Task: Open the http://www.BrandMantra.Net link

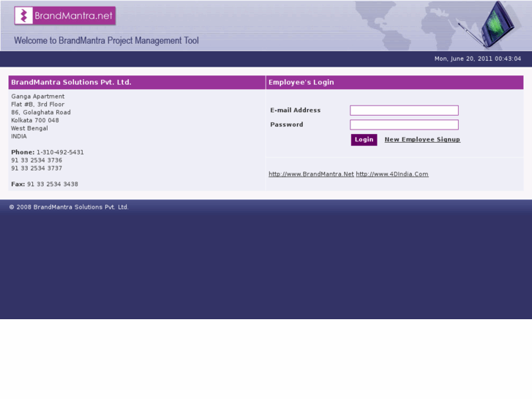Action: pos(311,174)
